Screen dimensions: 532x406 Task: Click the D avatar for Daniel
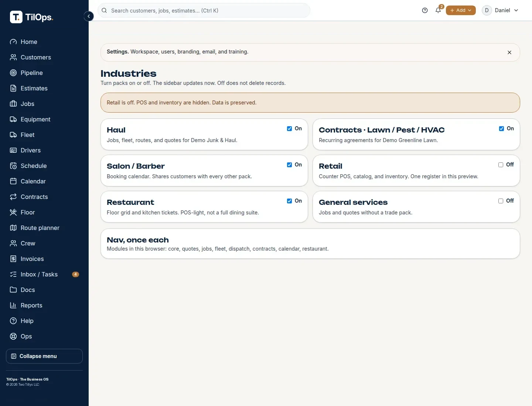click(x=487, y=10)
